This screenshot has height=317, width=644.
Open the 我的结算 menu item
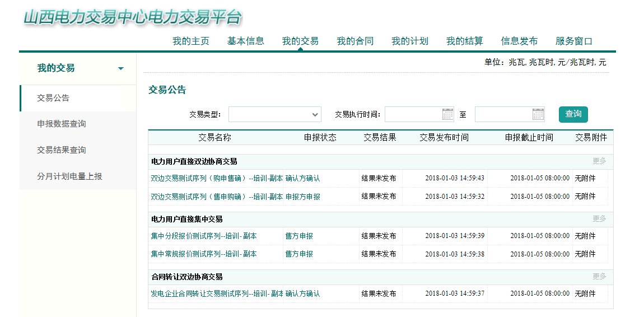(x=464, y=41)
